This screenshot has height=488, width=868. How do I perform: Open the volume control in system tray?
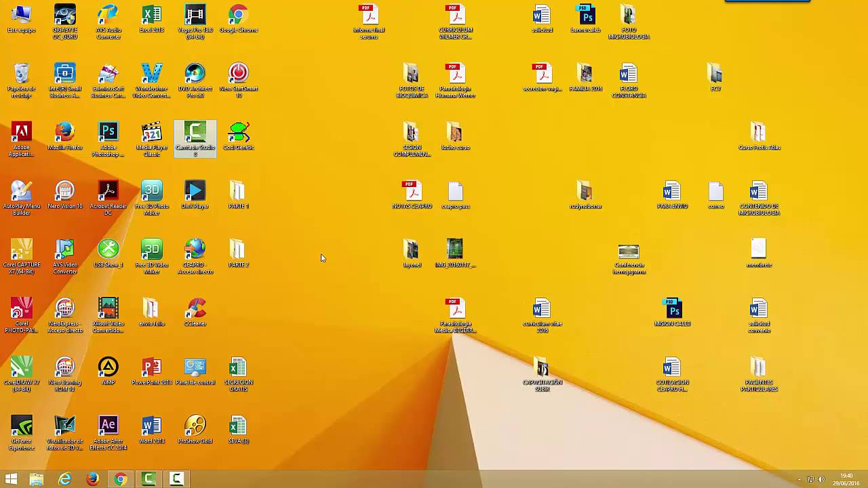822,480
